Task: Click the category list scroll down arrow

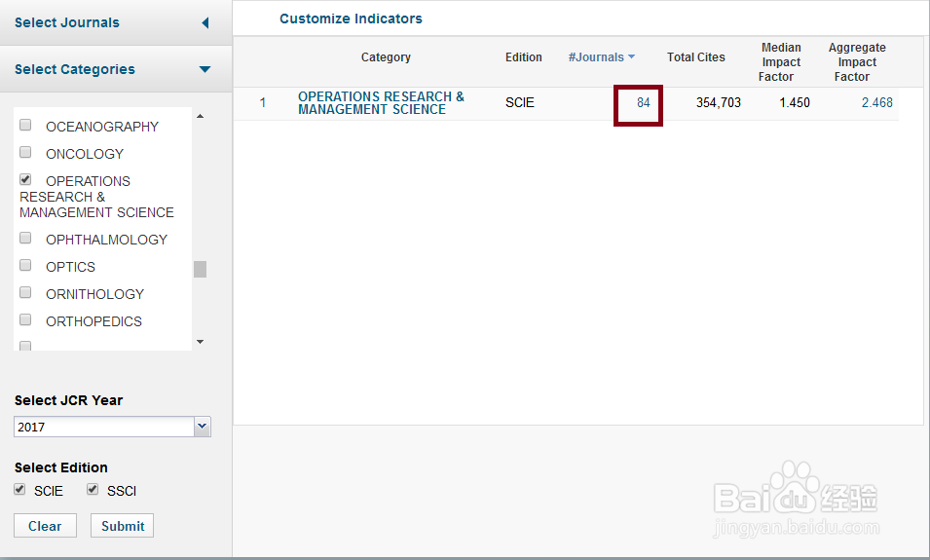Action: (200, 342)
